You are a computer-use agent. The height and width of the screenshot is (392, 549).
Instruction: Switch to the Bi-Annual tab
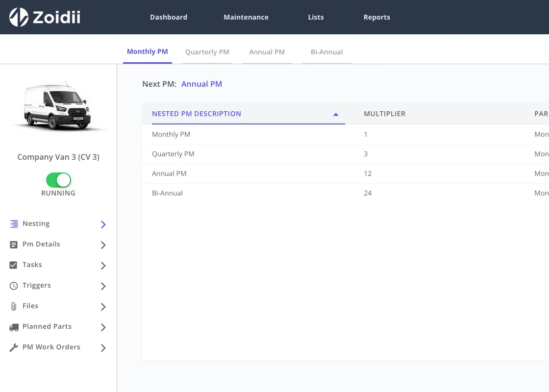tap(326, 52)
